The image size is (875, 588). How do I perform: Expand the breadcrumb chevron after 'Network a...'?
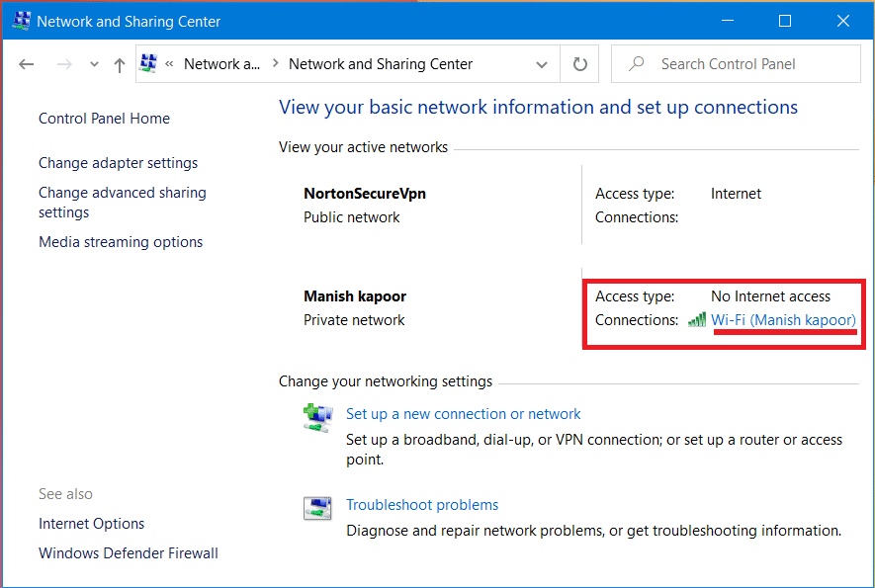[275, 63]
